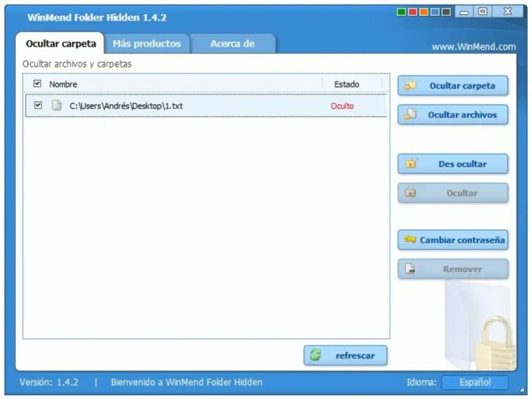Close the WinMend Folder Hidden window
Screen dimensions: 532x399
tap(507, 11)
